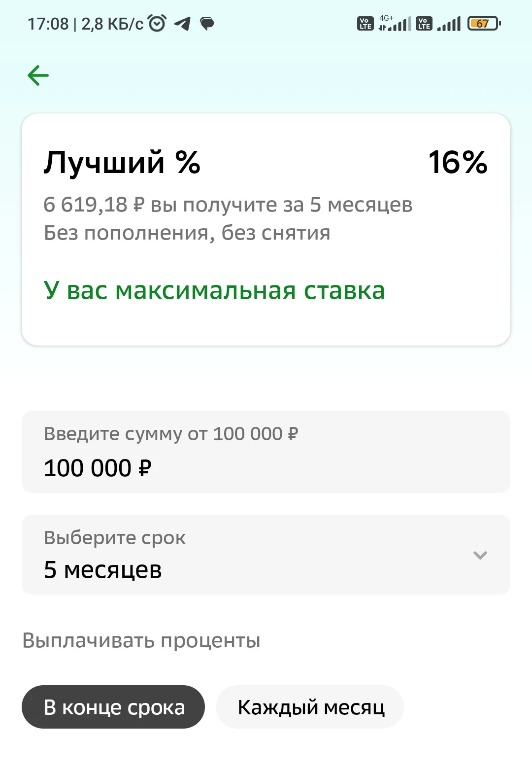The height and width of the screenshot is (770, 532).
Task: Tap the Telegram paper plane status icon
Action: (182, 23)
